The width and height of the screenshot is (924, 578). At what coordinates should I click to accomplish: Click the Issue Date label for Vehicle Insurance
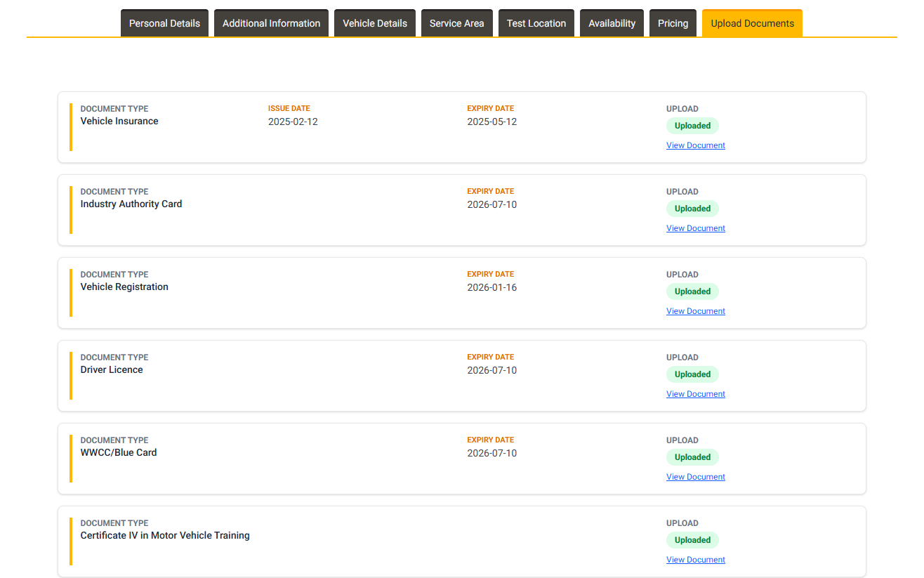[x=289, y=108]
